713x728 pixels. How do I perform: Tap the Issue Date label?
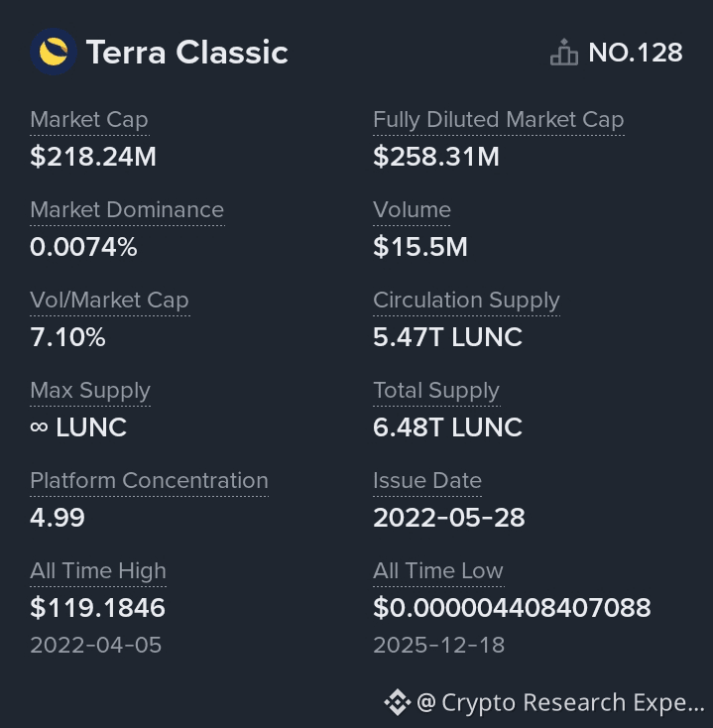tap(426, 481)
